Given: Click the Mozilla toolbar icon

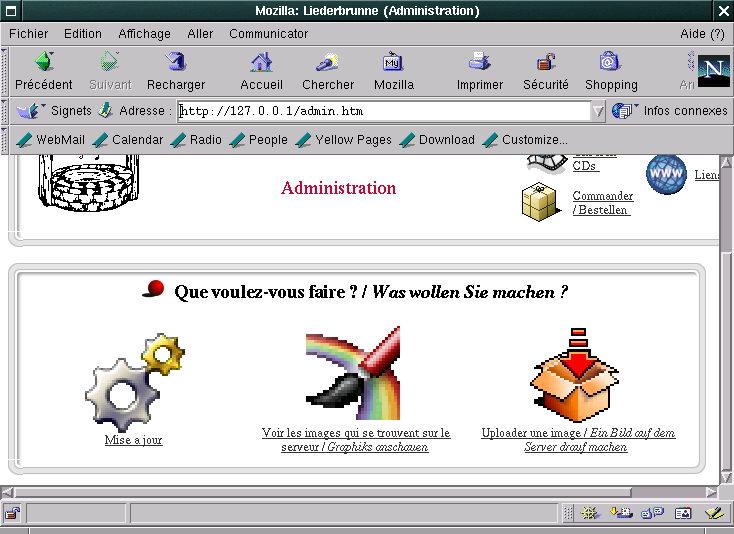Looking at the screenshot, I should click(x=393, y=63).
